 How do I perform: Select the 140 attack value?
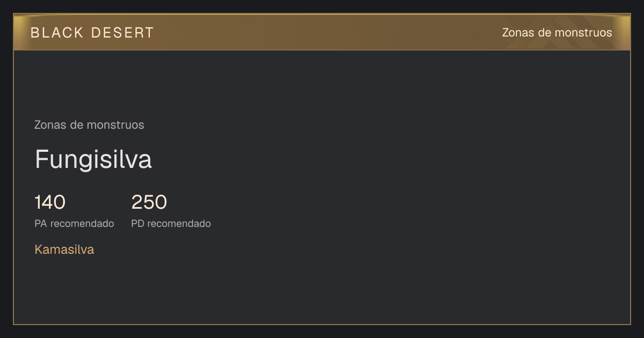tap(50, 202)
